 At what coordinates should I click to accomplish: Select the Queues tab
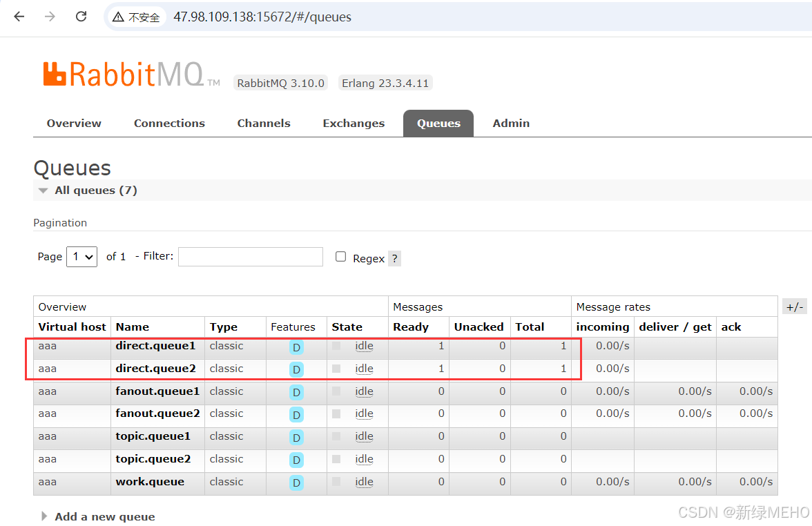point(438,123)
